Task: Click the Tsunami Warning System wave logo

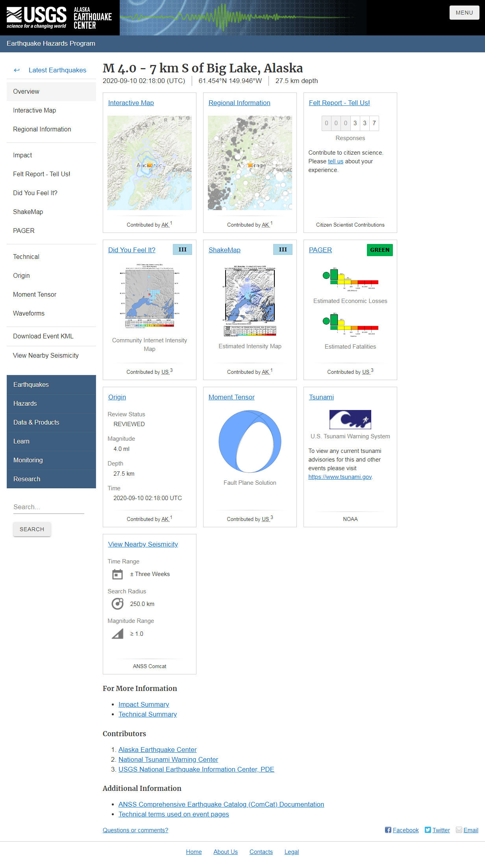Action: click(x=350, y=419)
